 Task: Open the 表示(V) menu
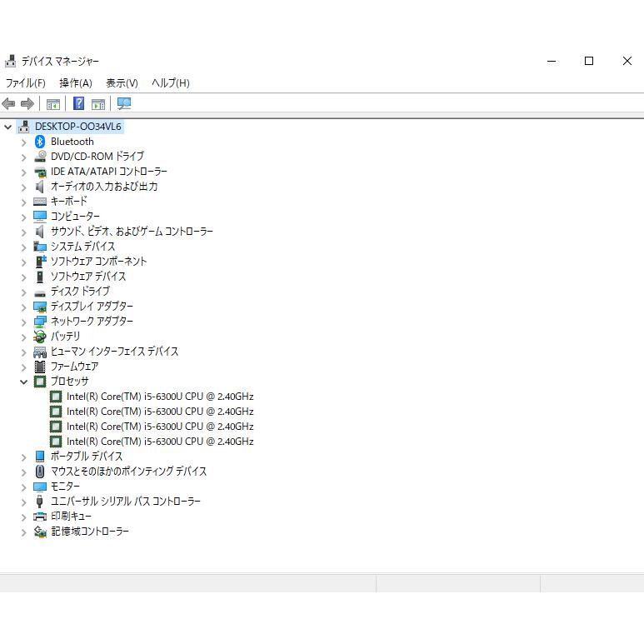click(x=122, y=83)
